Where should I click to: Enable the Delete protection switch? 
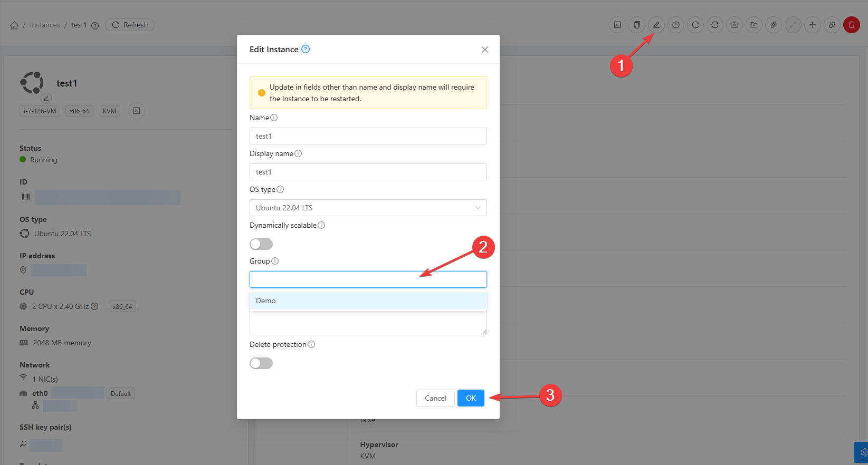261,363
